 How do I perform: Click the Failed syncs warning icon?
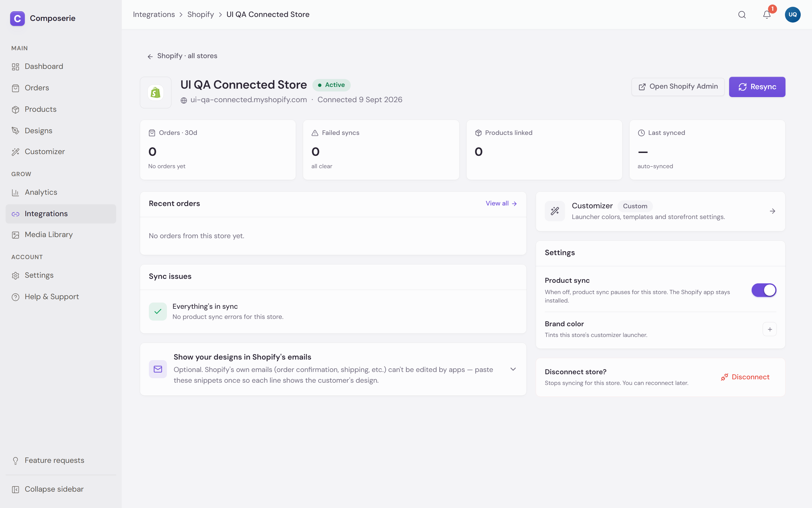[315, 133]
